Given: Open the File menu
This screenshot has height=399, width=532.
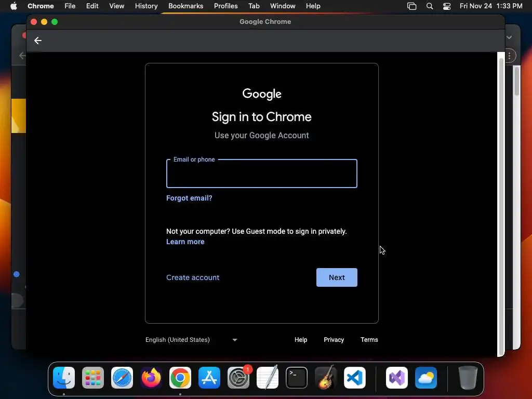Looking at the screenshot, I should tap(70, 6).
